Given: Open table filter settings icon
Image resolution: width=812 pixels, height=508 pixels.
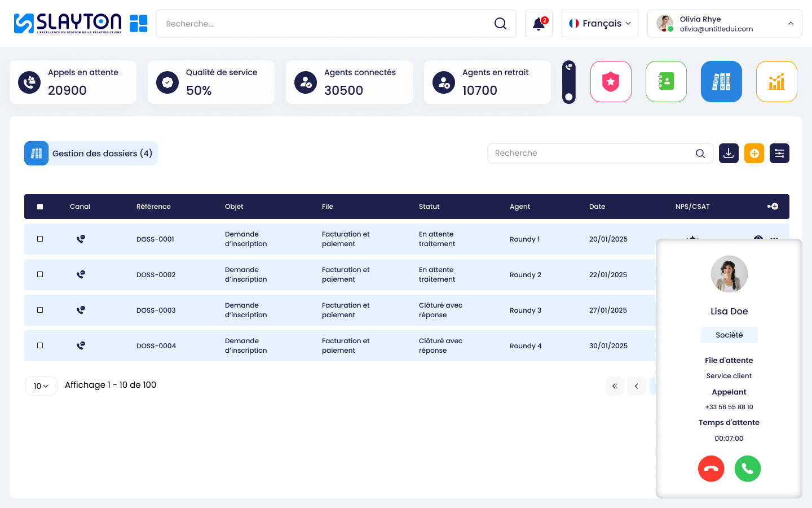Looking at the screenshot, I should pyautogui.click(x=779, y=154).
